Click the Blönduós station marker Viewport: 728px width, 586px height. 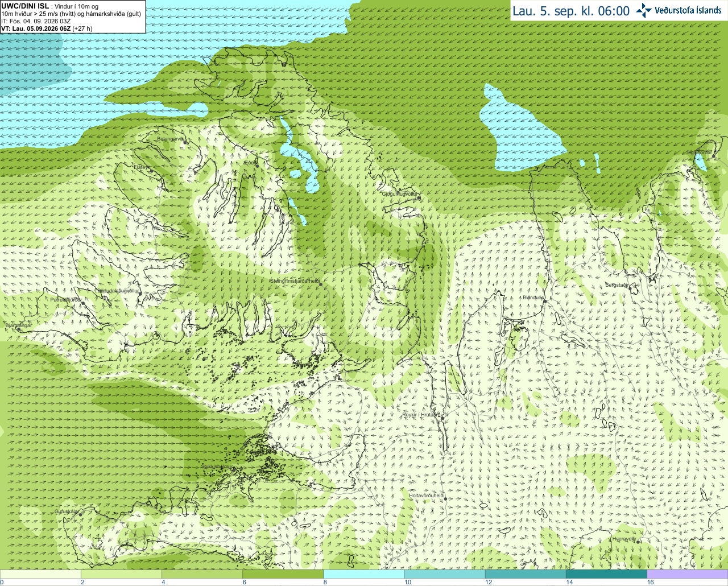(544, 302)
